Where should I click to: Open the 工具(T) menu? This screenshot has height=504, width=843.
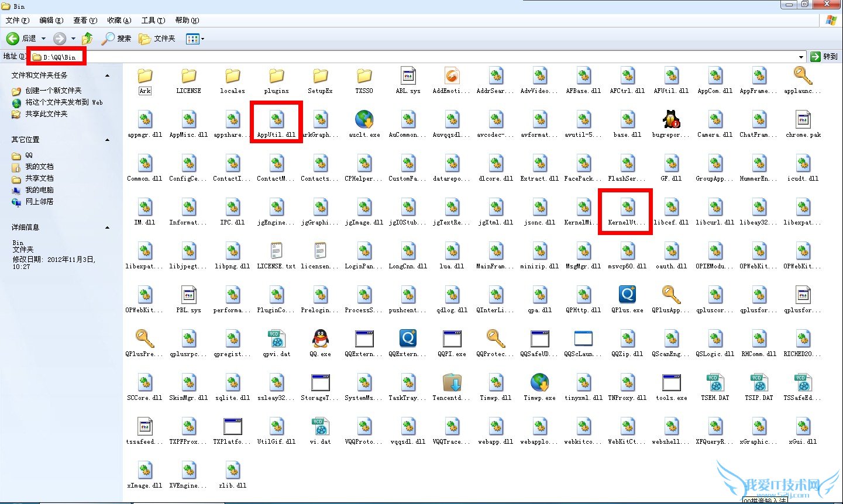(153, 20)
